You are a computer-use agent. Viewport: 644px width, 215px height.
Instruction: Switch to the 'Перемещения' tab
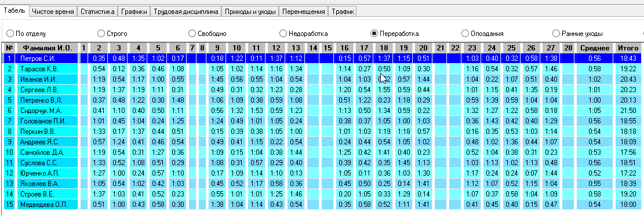pos(304,12)
